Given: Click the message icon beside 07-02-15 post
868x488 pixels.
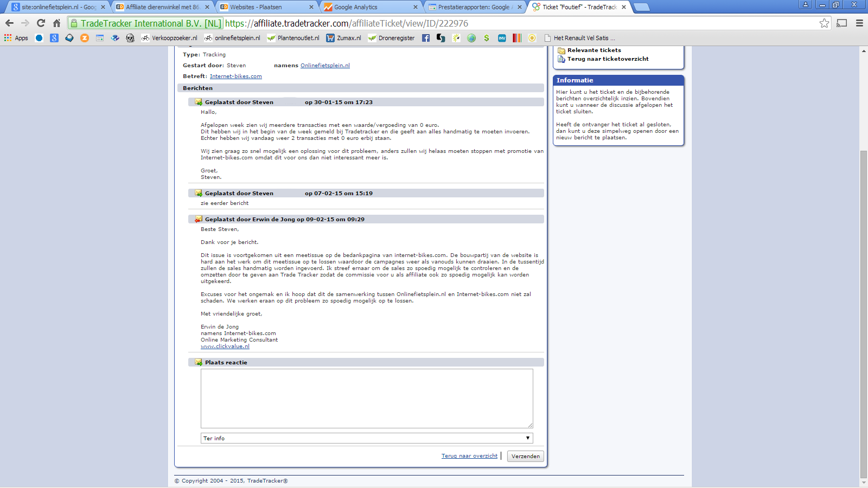Looking at the screenshot, I should click(x=199, y=193).
